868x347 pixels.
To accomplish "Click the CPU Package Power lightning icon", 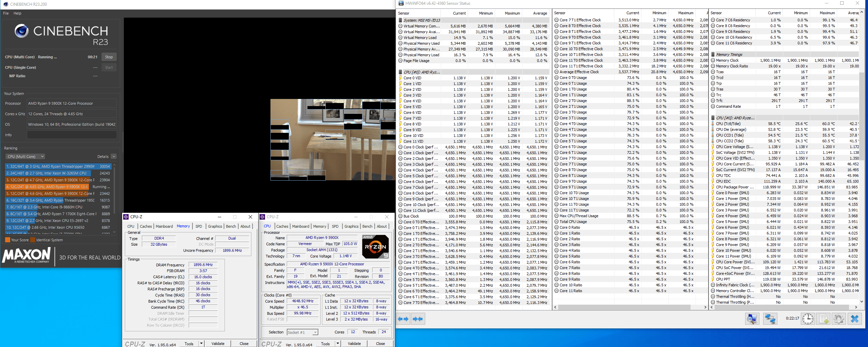I will point(713,187).
